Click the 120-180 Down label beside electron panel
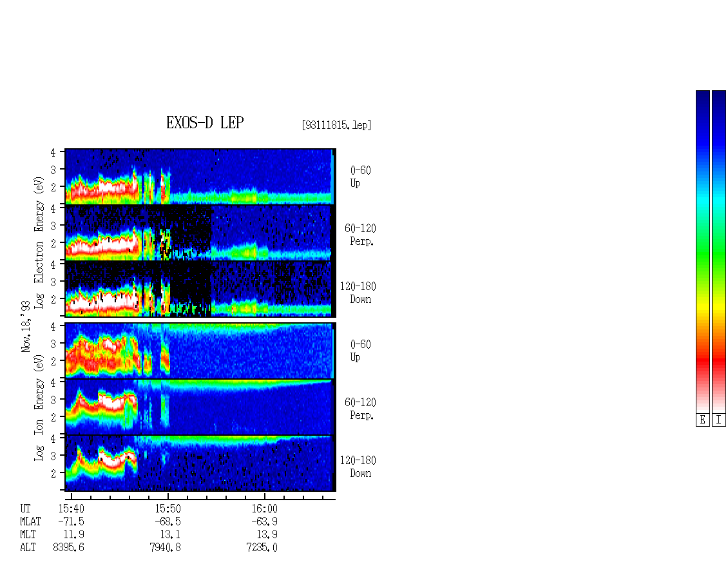This screenshot has width=728, height=564. (358, 293)
